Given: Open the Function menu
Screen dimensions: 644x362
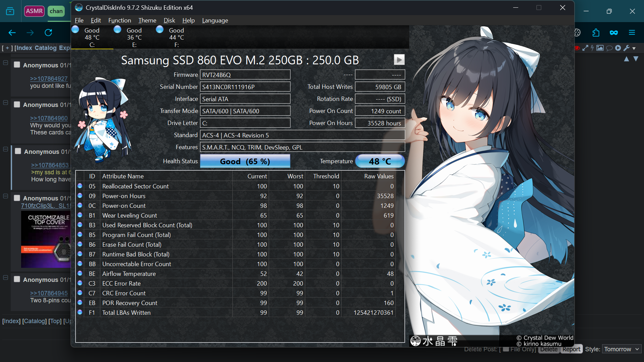Looking at the screenshot, I should coord(119,20).
